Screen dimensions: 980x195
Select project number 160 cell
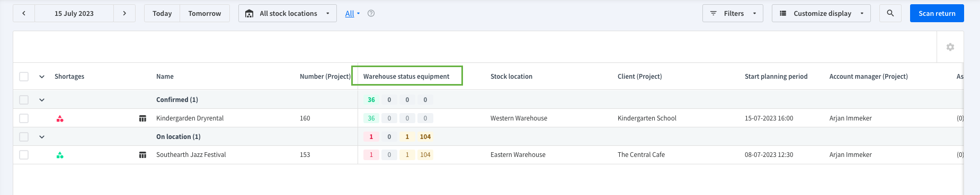tap(305, 118)
